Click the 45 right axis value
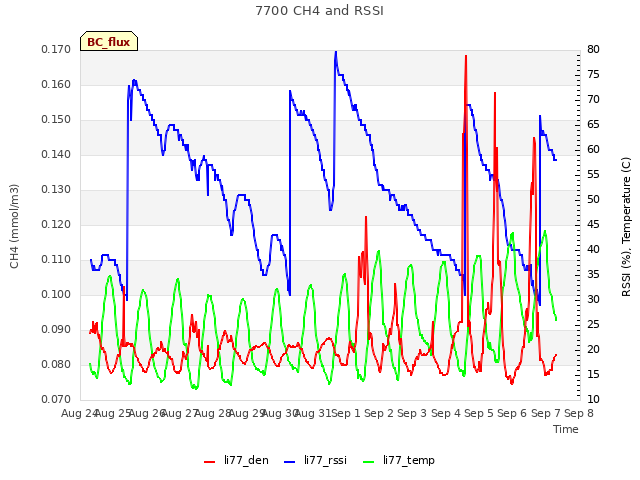This screenshot has width=640, height=480. pyautogui.click(x=593, y=224)
